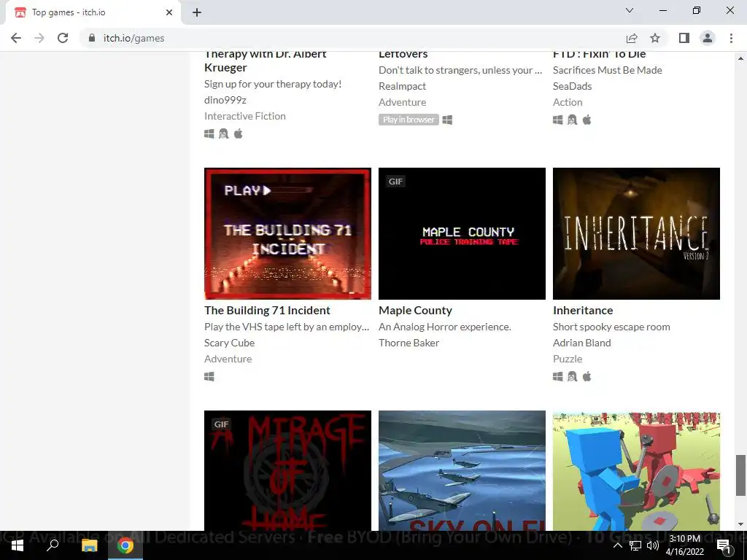Screen dimensions: 747x560
Task: Share this page icon in address bar
Action: point(632,38)
